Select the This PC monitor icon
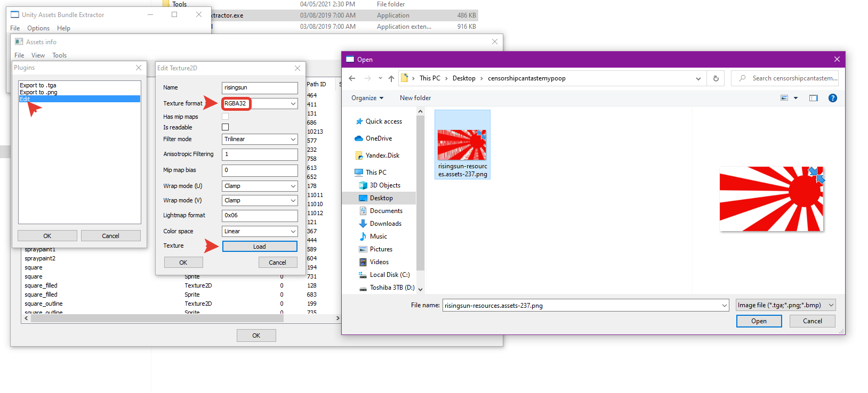The width and height of the screenshot is (868, 393). [x=359, y=173]
